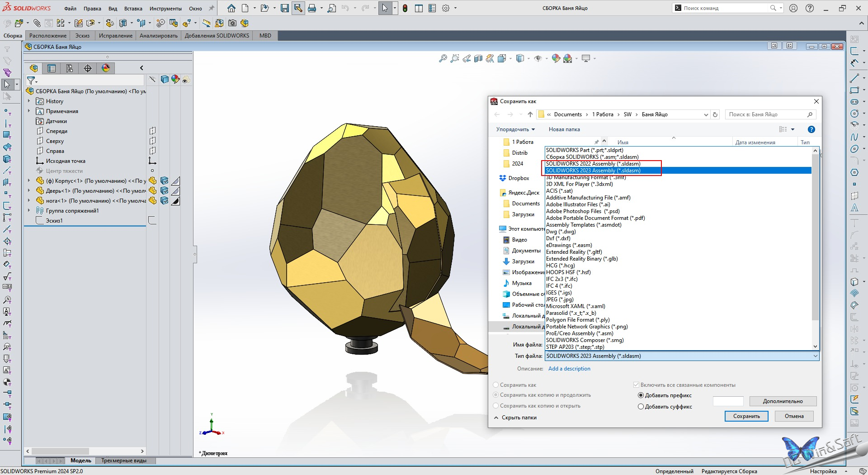This screenshot has width=868, height=475.
Task: Click the Measure ruler icon in assembly toolbar
Action: pyautogui.click(x=207, y=23)
